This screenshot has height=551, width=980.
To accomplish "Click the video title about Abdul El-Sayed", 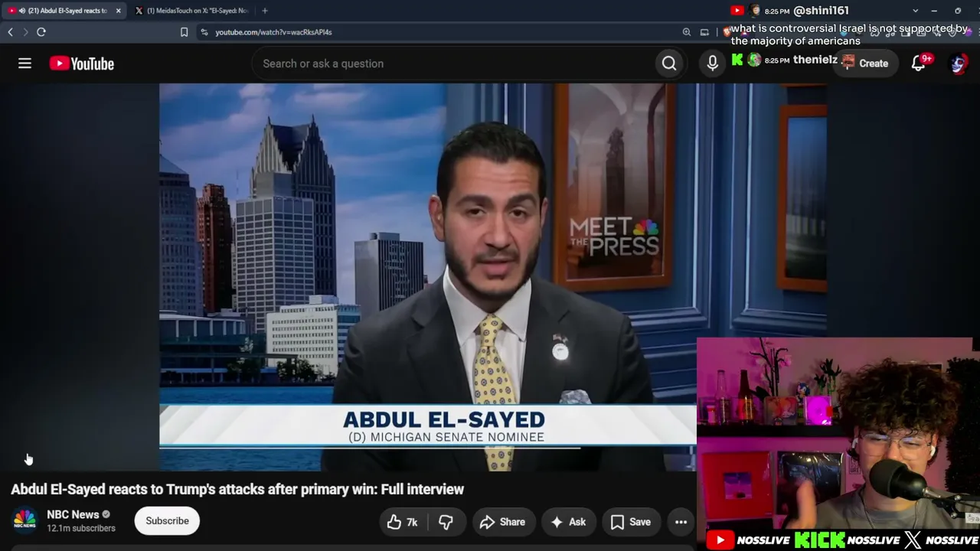I will [x=237, y=489].
